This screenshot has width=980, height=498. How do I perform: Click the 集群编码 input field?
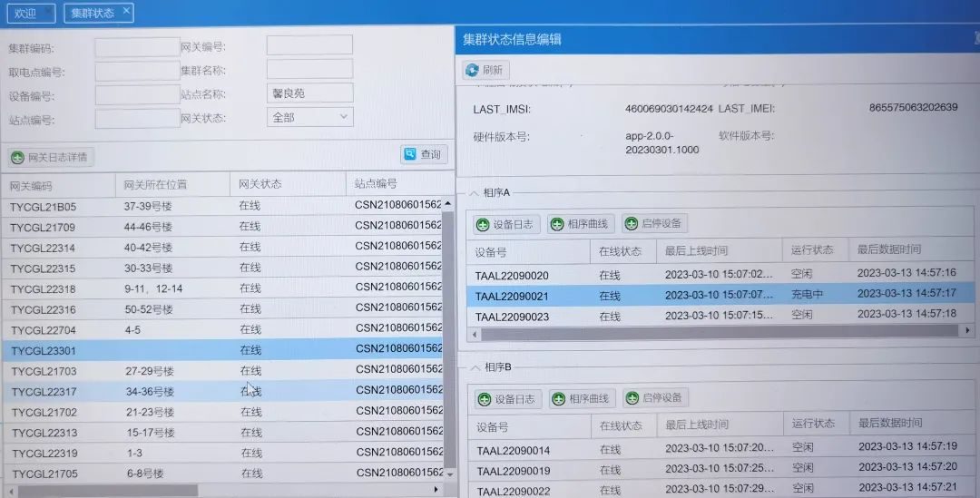coord(137,47)
